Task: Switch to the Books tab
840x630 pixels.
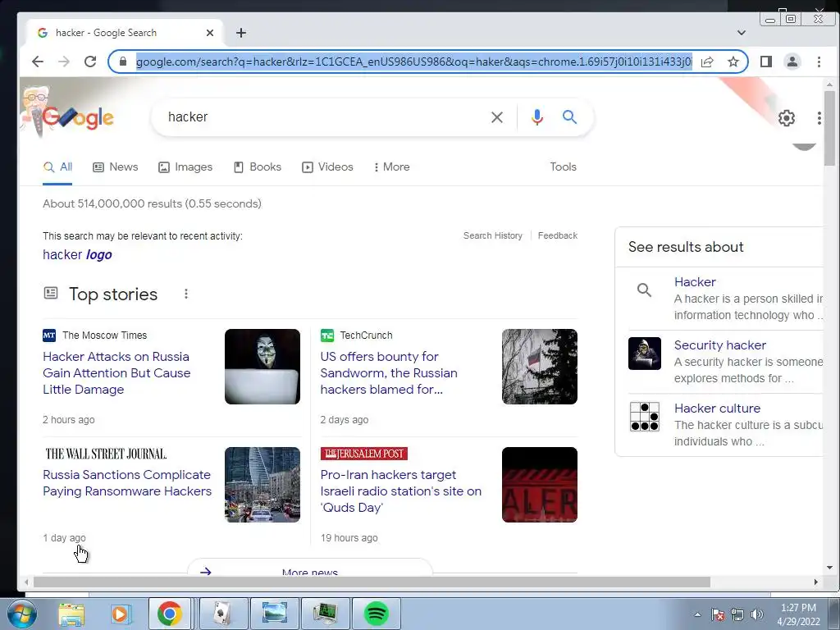Action: pyautogui.click(x=257, y=167)
